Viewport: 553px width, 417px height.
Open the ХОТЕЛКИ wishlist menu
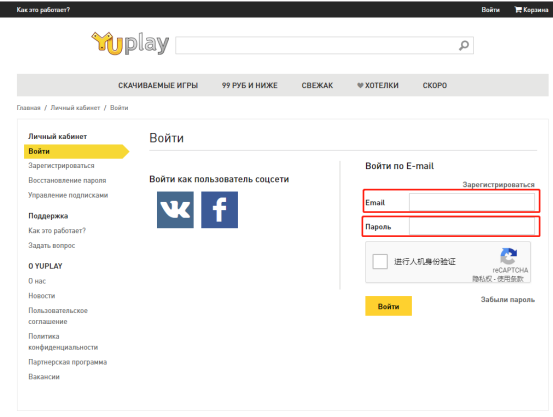coord(378,85)
